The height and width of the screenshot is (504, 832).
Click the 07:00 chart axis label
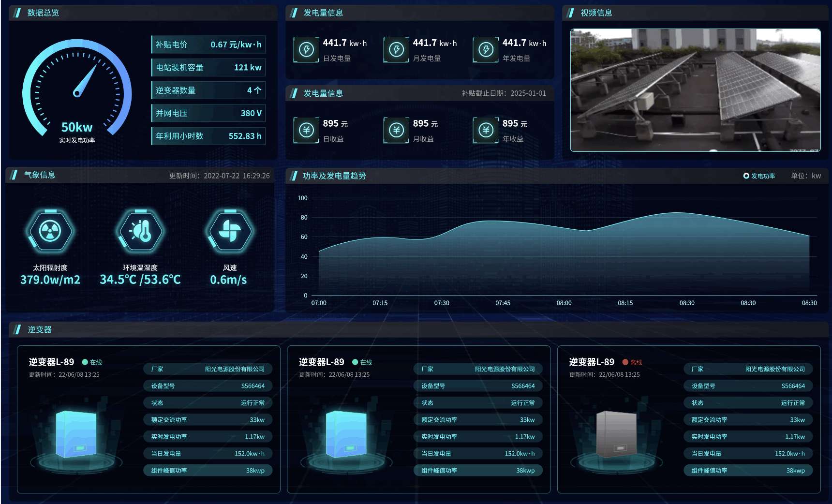(319, 303)
